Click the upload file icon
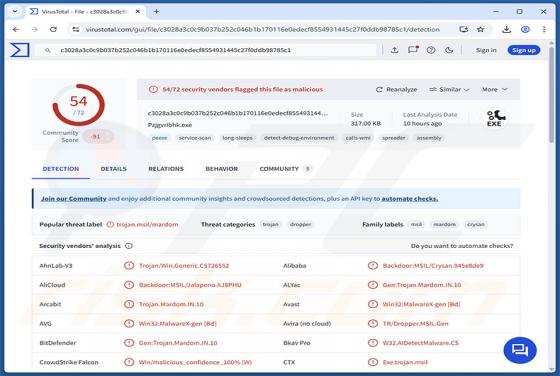The image size is (560, 376). 394,50
